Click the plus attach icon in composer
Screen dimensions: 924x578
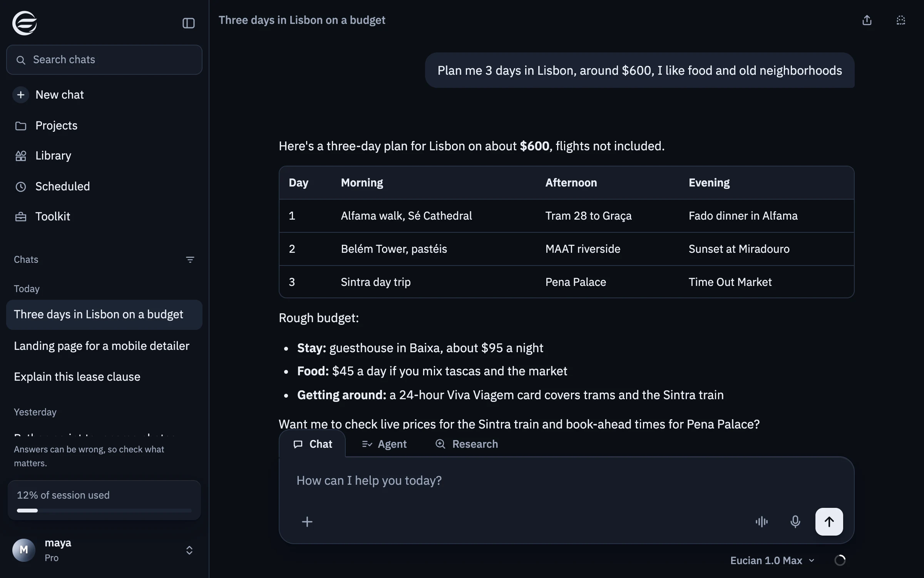tap(307, 522)
